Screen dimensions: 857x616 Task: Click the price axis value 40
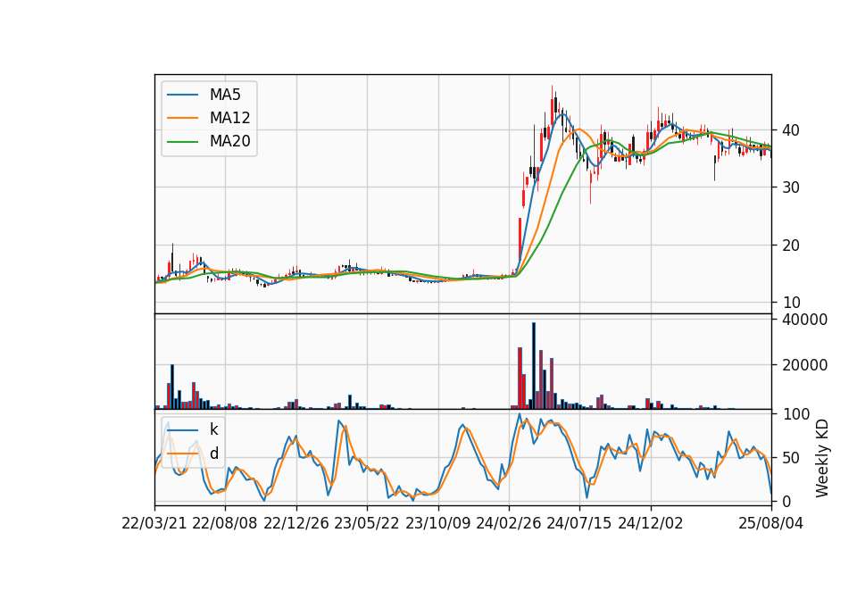point(790,130)
